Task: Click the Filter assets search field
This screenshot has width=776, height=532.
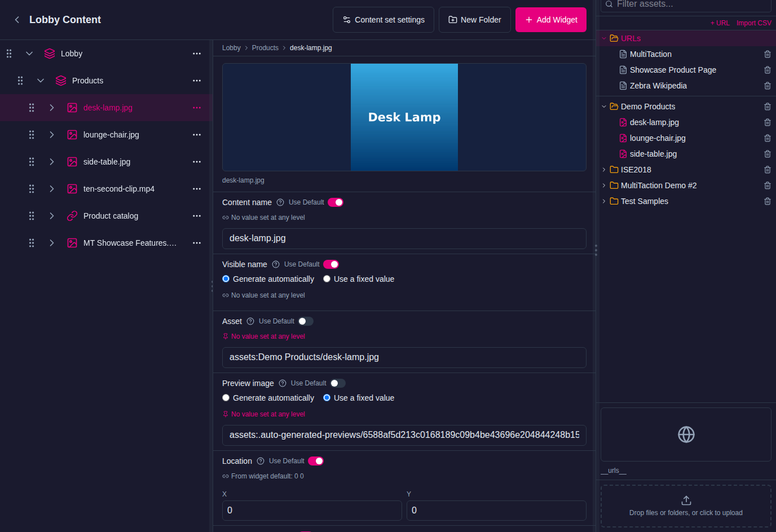Action: [x=686, y=5]
